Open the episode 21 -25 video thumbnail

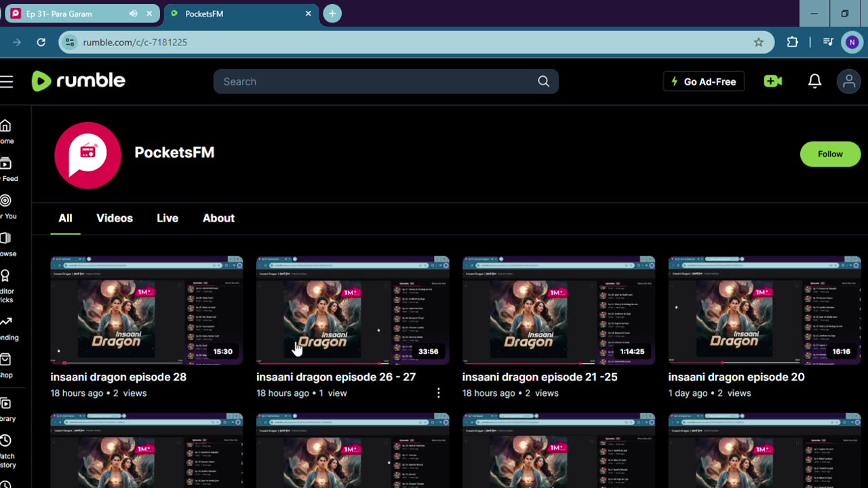pos(559,310)
